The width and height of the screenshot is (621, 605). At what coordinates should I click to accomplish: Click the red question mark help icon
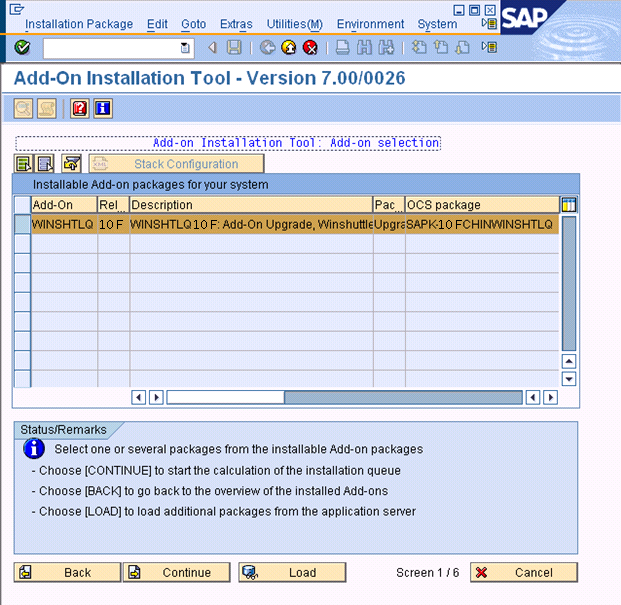pyautogui.click(x=80, y=108)
